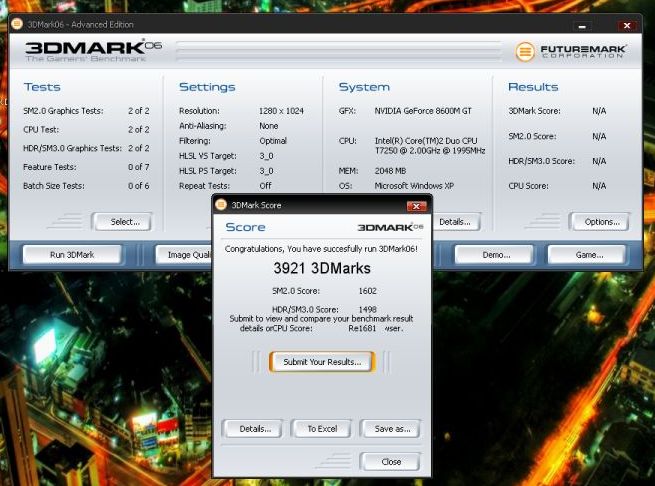Launch the Game button
The height and width of the screenshot is (486, 655).
pos(587,254)
